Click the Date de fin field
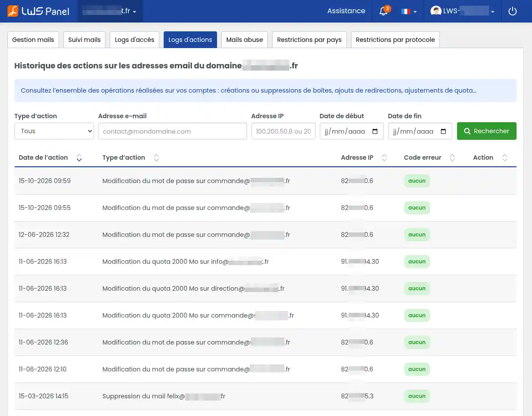This screenshot has width=532, height=416. 420,131
